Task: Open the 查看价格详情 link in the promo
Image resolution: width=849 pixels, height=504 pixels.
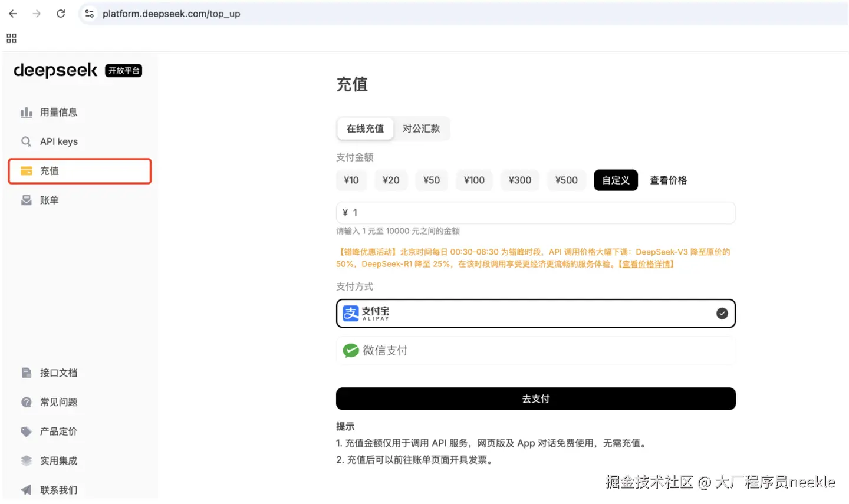Action: point(647,264)
